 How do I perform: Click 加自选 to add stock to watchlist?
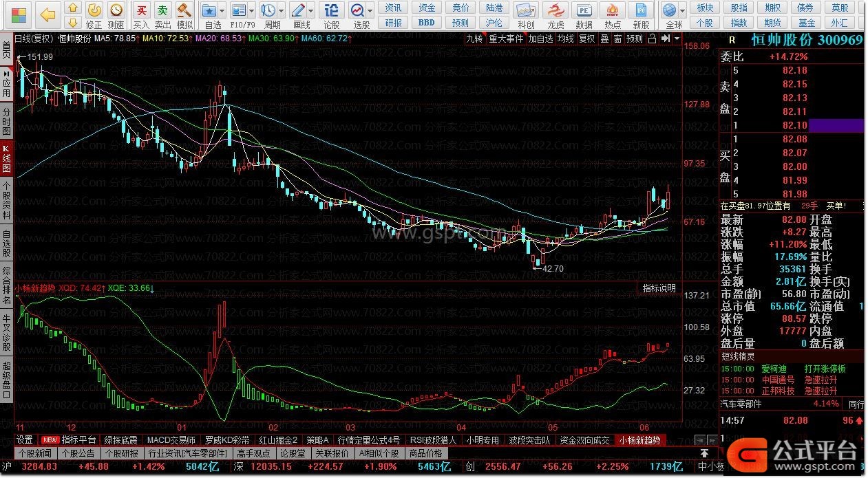click(x=541, y=39)
